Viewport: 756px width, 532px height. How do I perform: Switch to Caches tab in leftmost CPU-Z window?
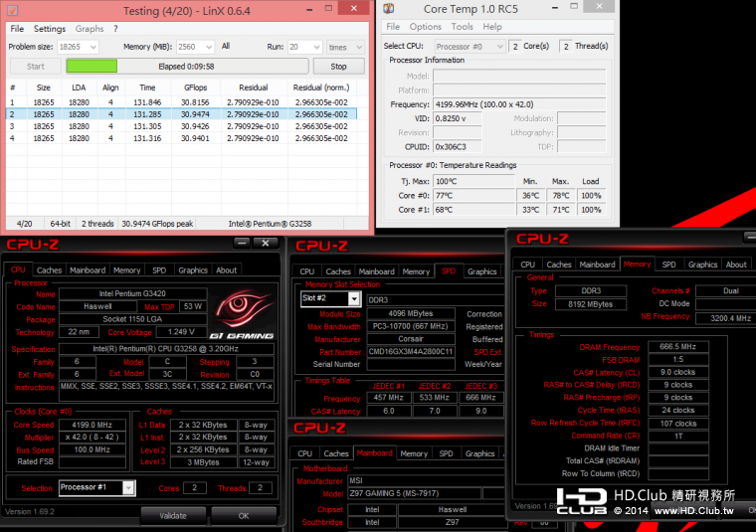click(x=49, y=269)
